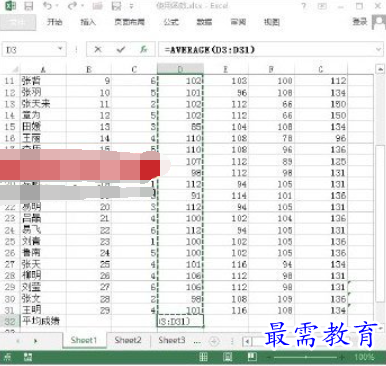
Task: Switch to the Sheet3 tab
Action: click(172, 340)
